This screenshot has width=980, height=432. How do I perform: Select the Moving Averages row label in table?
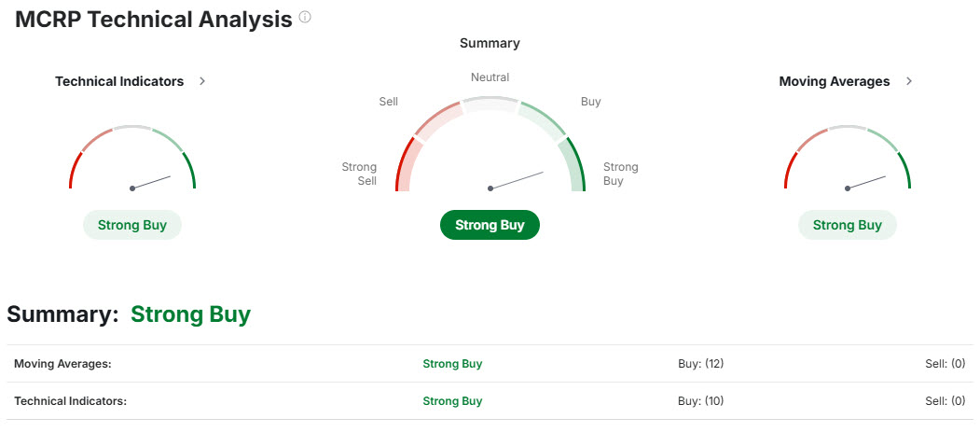(62, 364)
